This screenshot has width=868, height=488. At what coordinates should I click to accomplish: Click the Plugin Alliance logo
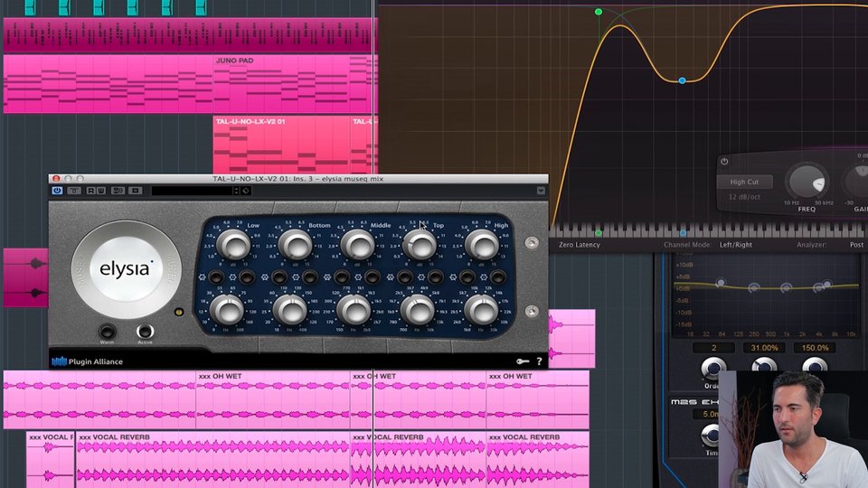[x=87, y=361]
